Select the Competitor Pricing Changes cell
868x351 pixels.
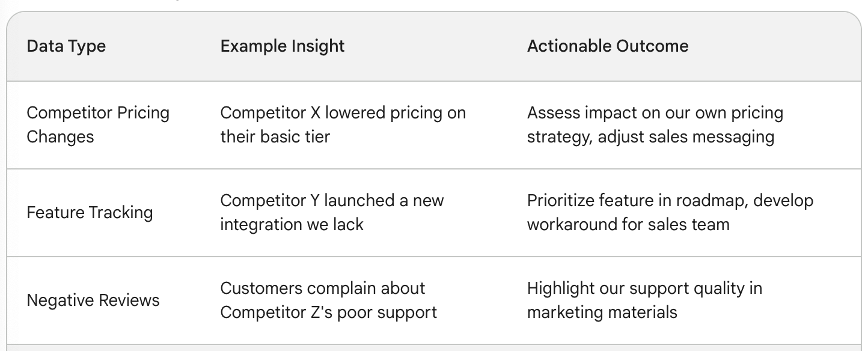[x=98, y=124]
